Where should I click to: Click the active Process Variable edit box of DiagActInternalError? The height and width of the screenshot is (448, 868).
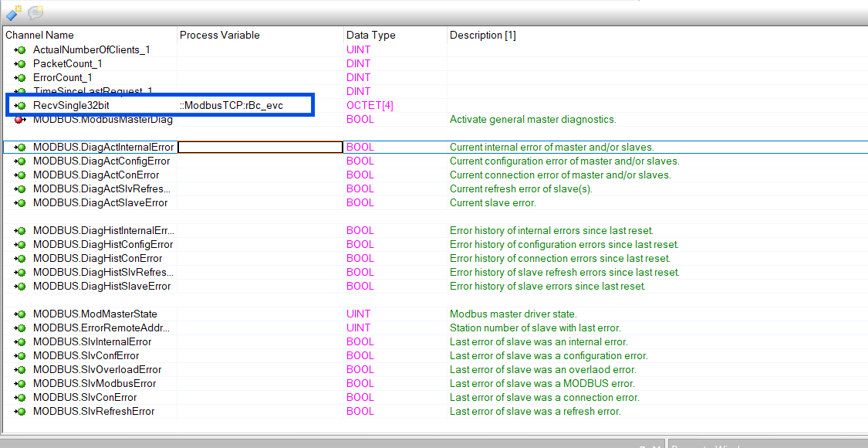[x=260, y=148]
